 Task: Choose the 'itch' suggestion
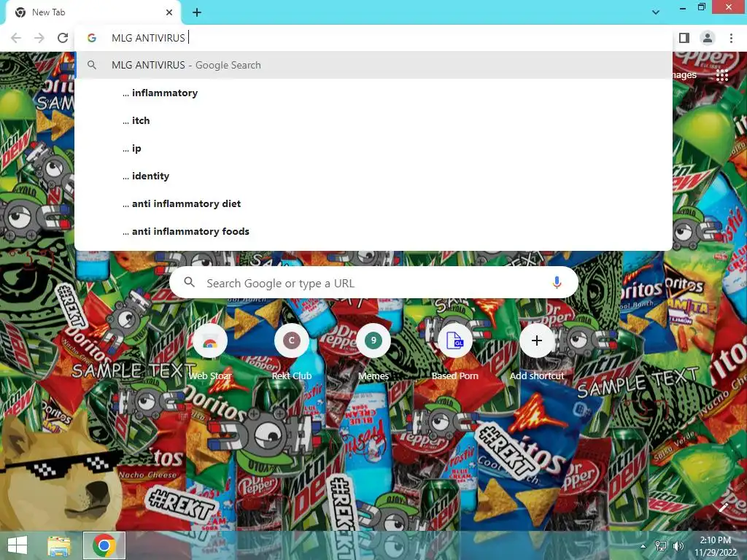point(373,120)
